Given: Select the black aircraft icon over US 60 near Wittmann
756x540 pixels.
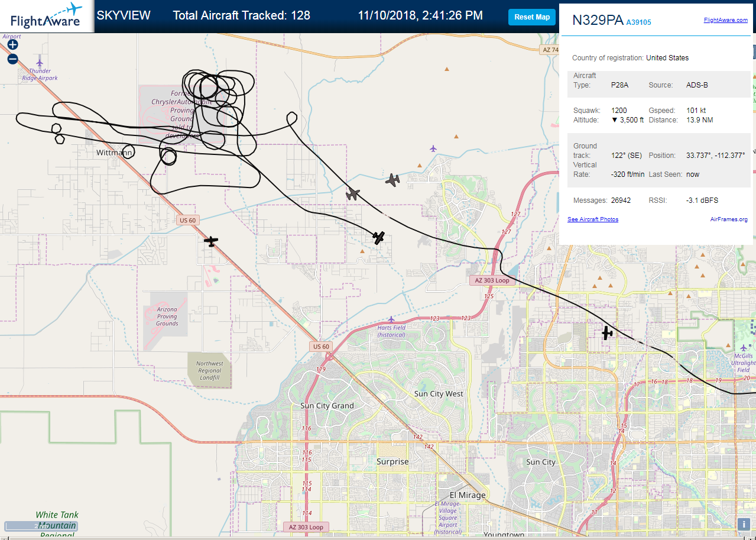Looking at the screenshot, I should [210, 241].
